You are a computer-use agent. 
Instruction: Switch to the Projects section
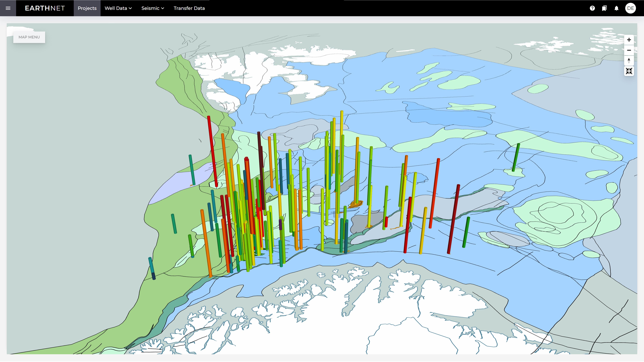coord(87,8)
